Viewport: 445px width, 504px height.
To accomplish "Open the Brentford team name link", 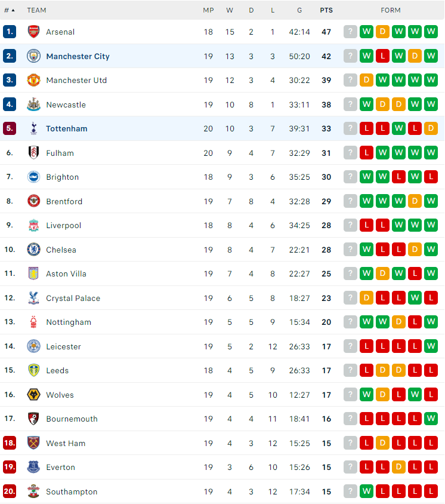I will pos(64,201).
